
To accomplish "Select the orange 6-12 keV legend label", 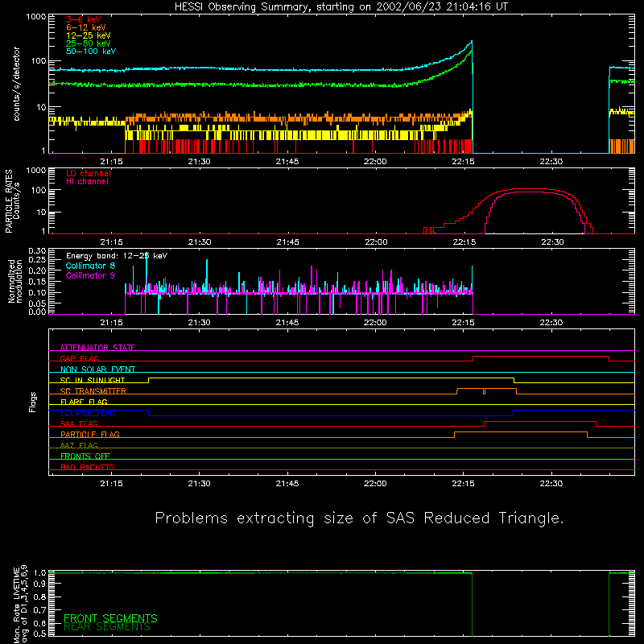I will click(x=86, y=27).
